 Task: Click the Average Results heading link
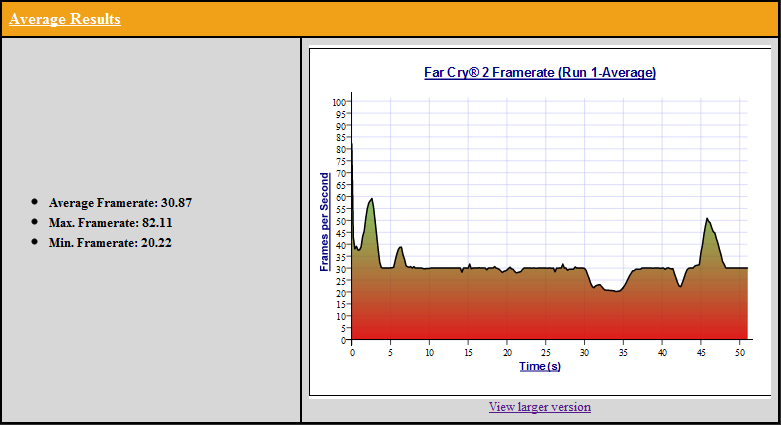(x=65, y=19)
